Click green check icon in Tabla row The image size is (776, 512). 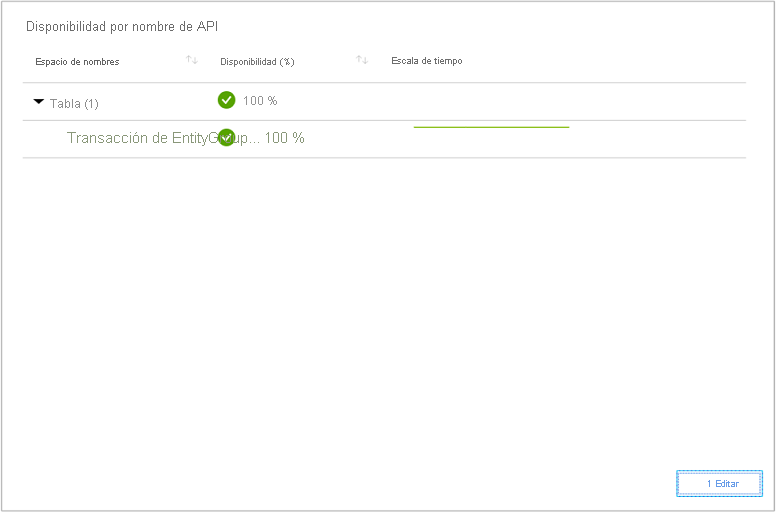point(226,100)
